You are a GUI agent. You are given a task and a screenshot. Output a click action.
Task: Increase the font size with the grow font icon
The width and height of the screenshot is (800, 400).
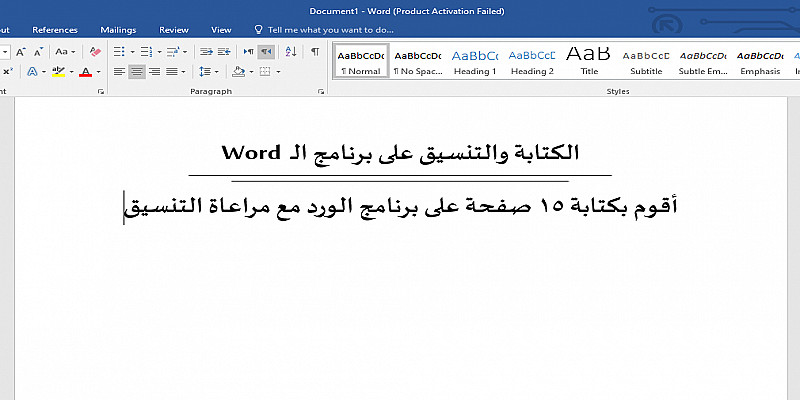pos(20,52)
